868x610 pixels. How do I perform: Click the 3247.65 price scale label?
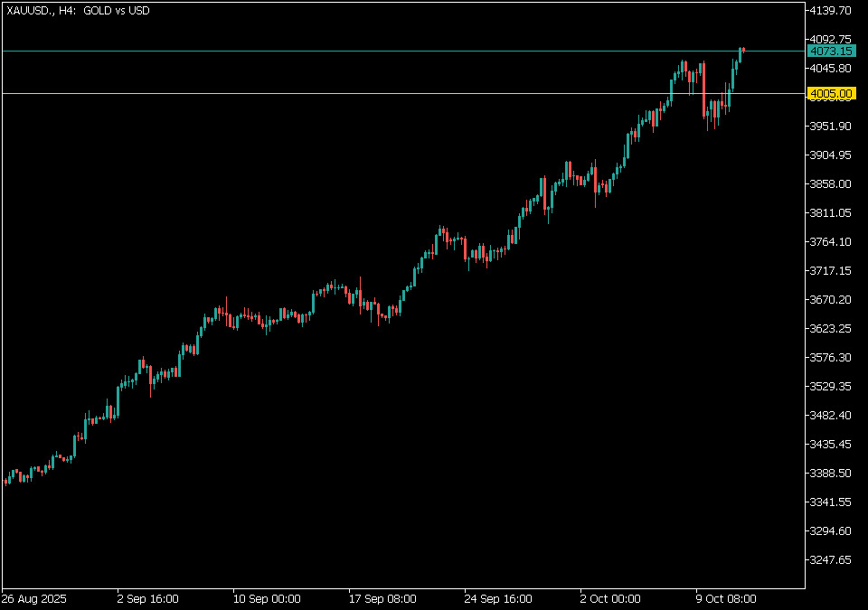[832, 560]
